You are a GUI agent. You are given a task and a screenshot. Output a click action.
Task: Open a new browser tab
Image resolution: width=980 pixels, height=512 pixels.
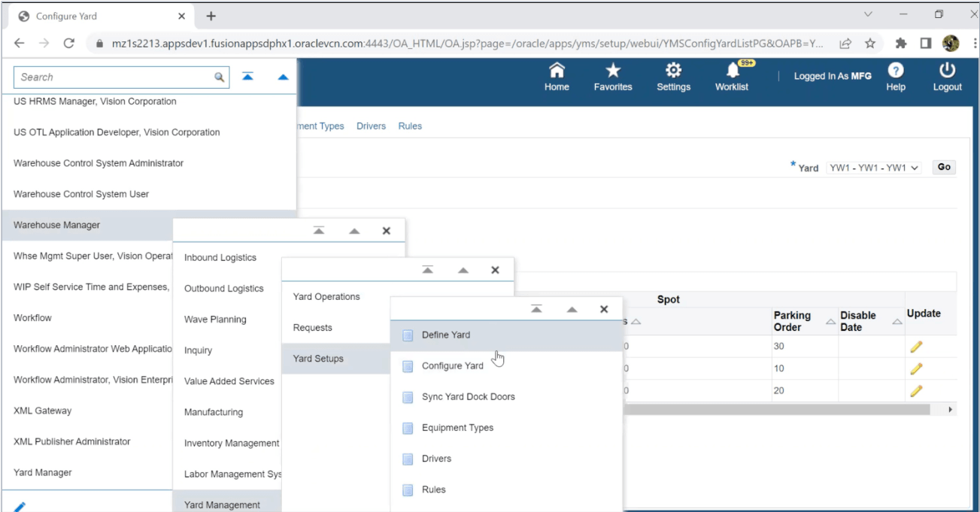tap(211, 16)
